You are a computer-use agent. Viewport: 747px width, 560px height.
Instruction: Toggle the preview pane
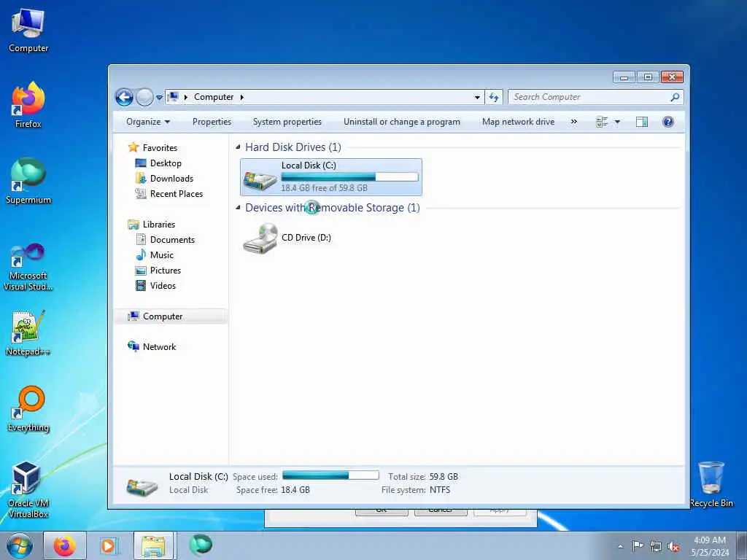tap(642, 122)
